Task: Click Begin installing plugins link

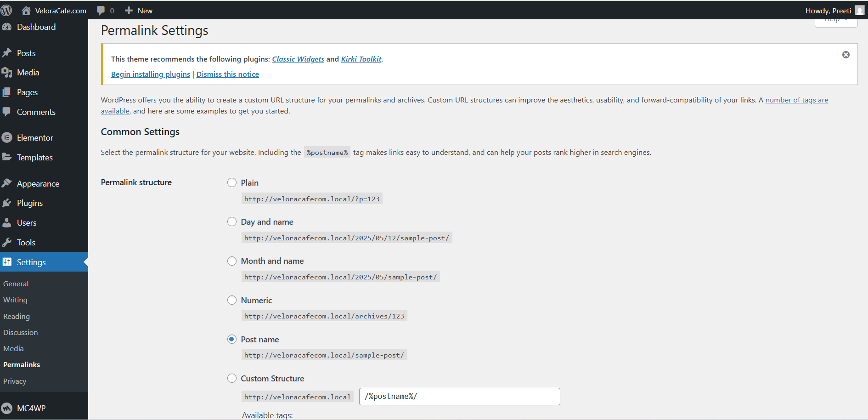Action: 151,74
